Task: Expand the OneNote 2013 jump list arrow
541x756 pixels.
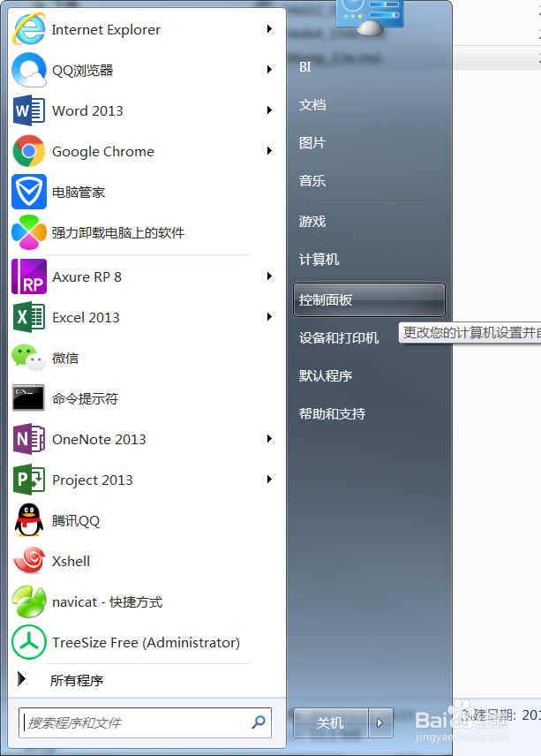Action: [x=269, y=438]
